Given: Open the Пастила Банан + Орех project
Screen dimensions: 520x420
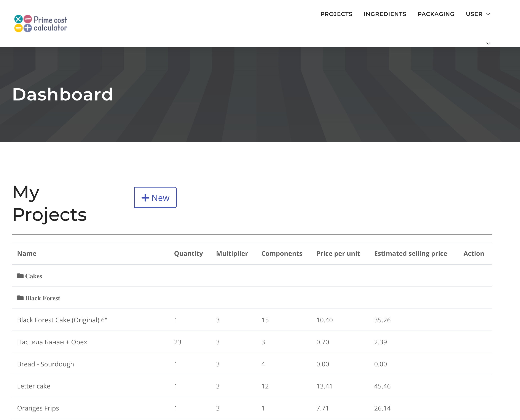Looking at the screenshot, I should pyautogui.click(x=52, y=342).
